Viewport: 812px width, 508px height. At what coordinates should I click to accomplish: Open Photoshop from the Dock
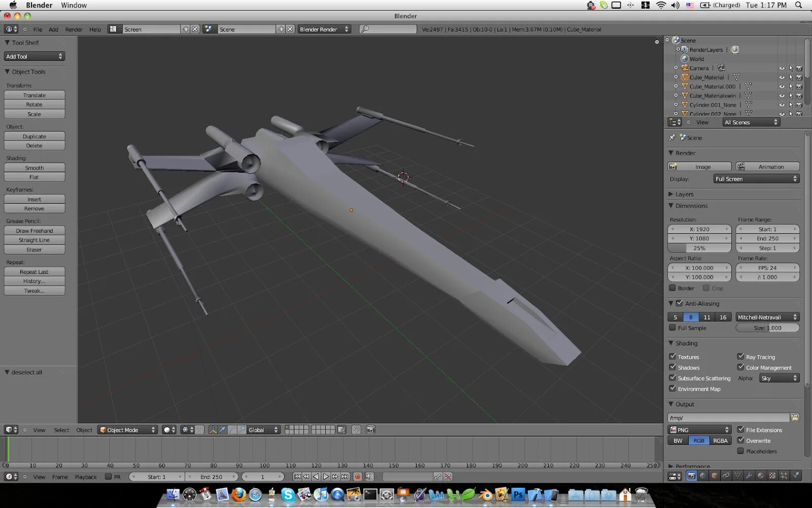pyautogui.click(x=518, y=494)
